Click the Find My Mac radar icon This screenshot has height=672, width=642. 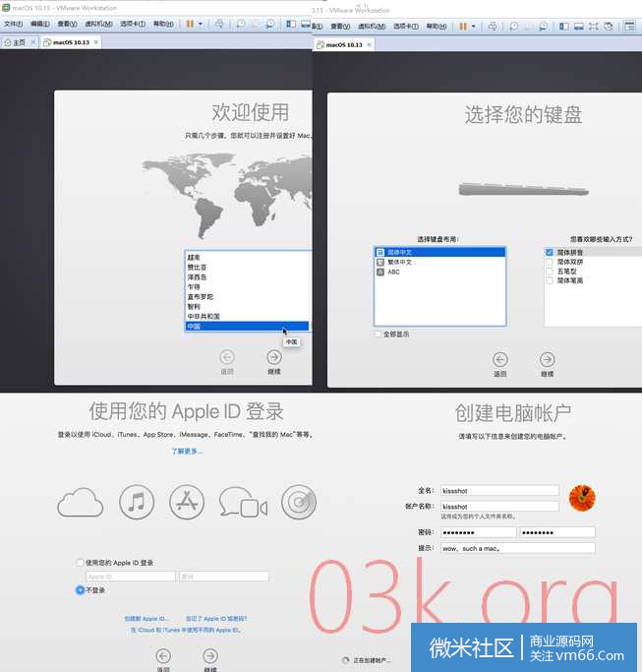pos(299,502)
